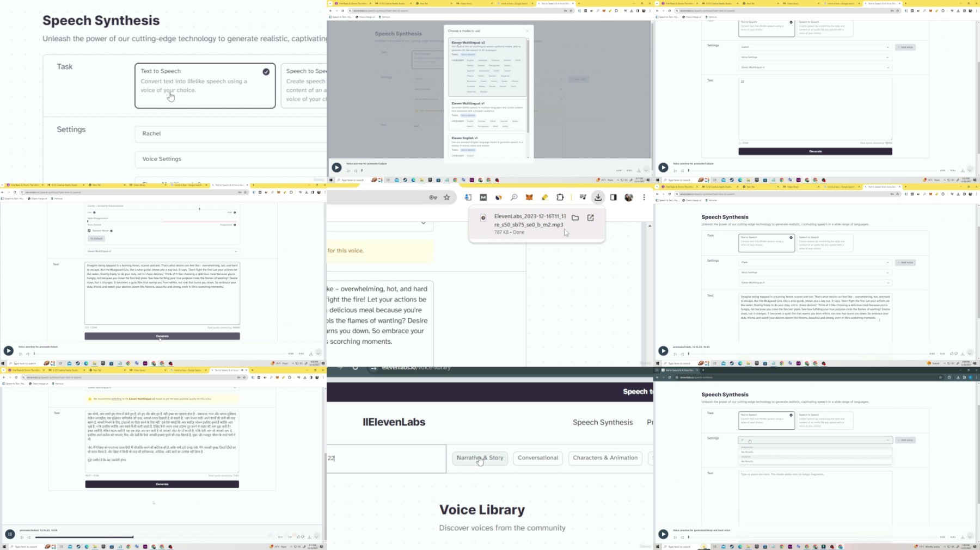Open the MetaMask fox extension in the enlarged toolbar
This screenshot has height=550, width=980.
pyautogui.click(x=529, y=197)
